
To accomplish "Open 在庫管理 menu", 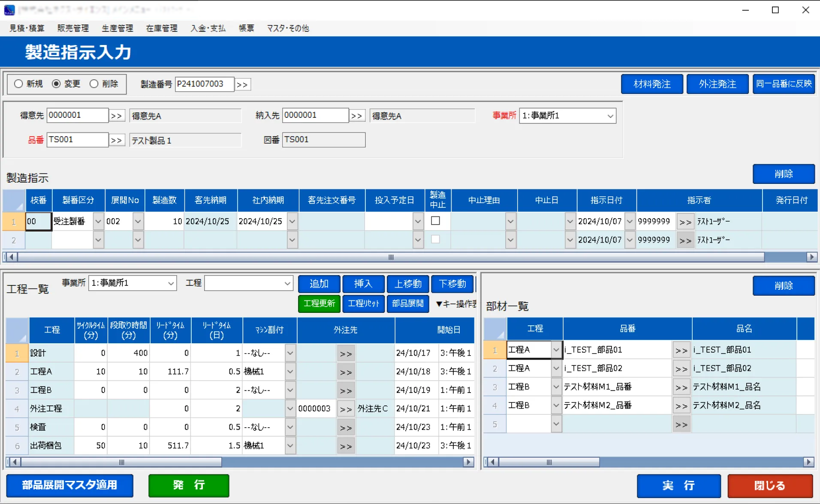I will [162, 28].
